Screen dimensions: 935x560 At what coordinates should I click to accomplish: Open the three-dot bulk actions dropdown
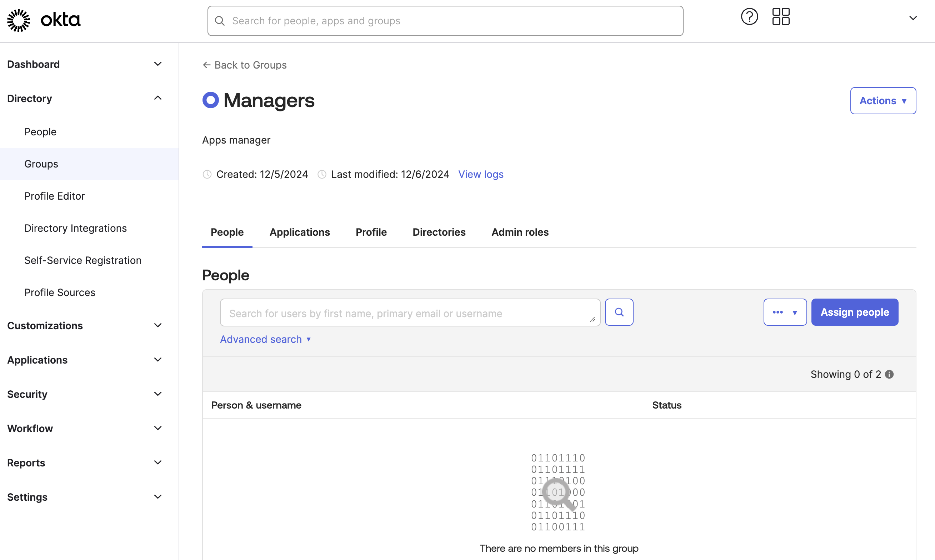click(785, 312)
